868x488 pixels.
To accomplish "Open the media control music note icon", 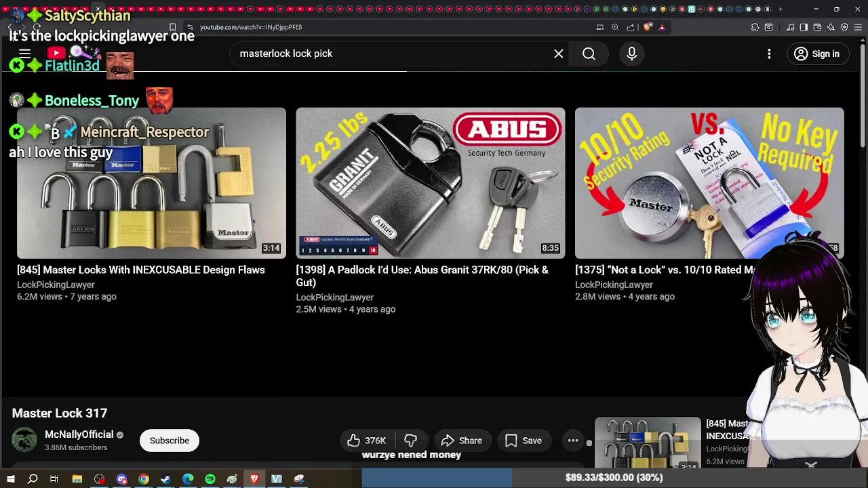I will [x=791, y=27].
